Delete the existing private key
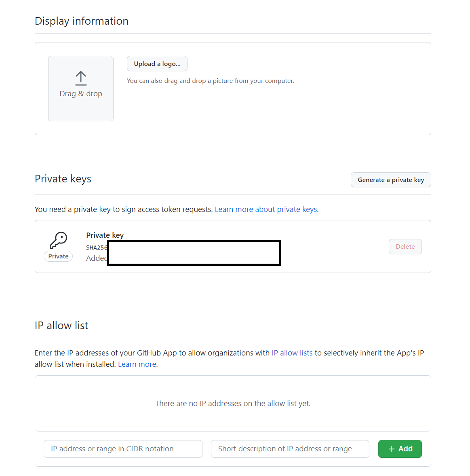This screenshot has height=476, width=470. [405, 246]
